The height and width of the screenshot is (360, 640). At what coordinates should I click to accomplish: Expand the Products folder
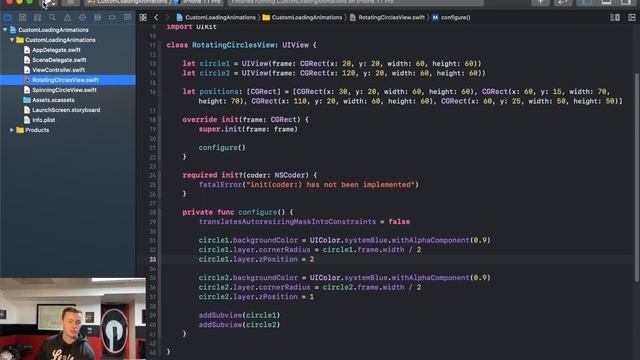[12, 130]
